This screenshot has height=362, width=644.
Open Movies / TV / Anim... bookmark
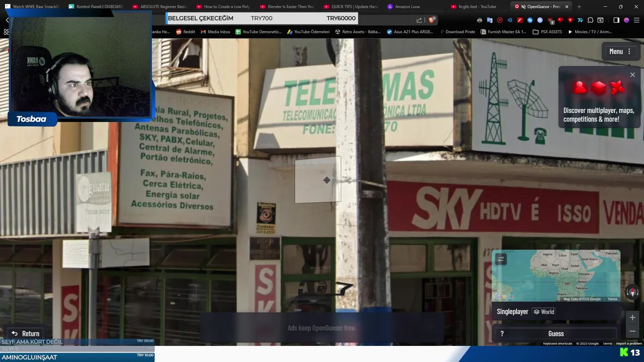point(590,32)
